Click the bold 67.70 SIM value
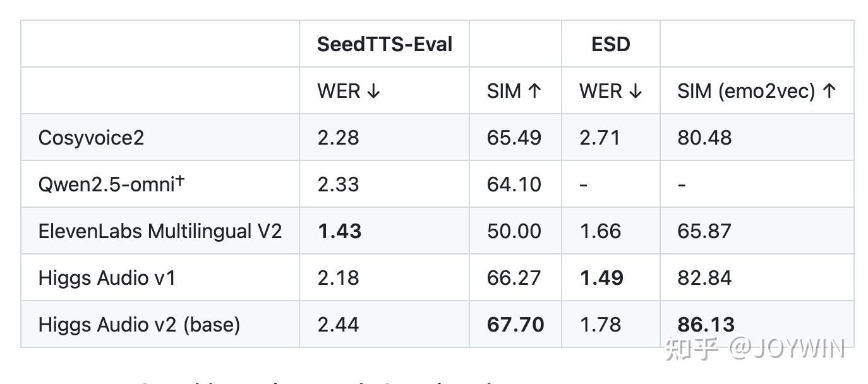 [x=515, y=325]
